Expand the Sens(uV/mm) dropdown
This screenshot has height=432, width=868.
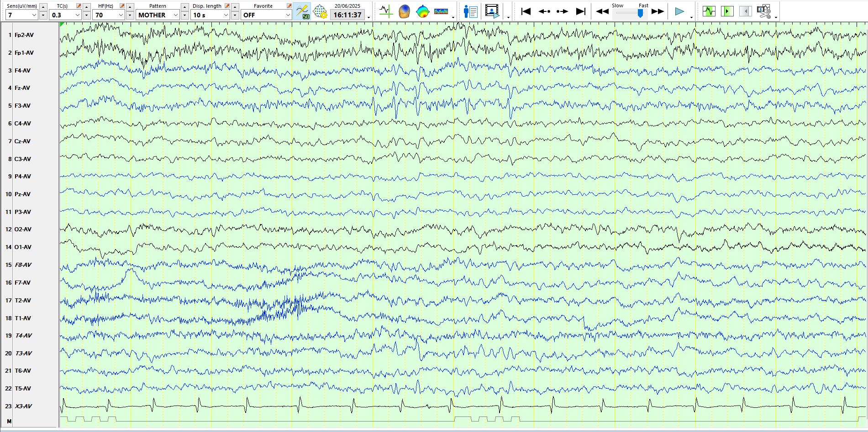(x=34, y=15)
